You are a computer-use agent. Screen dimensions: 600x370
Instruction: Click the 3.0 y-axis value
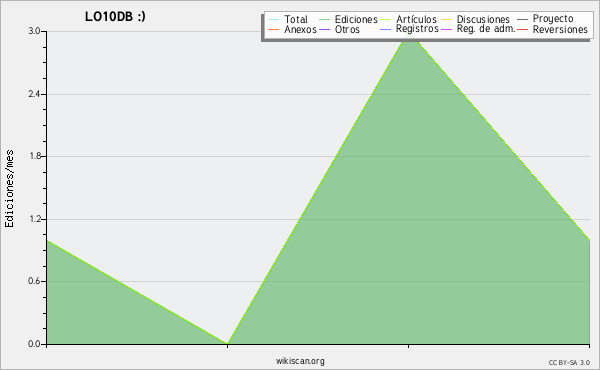(34, 31)
